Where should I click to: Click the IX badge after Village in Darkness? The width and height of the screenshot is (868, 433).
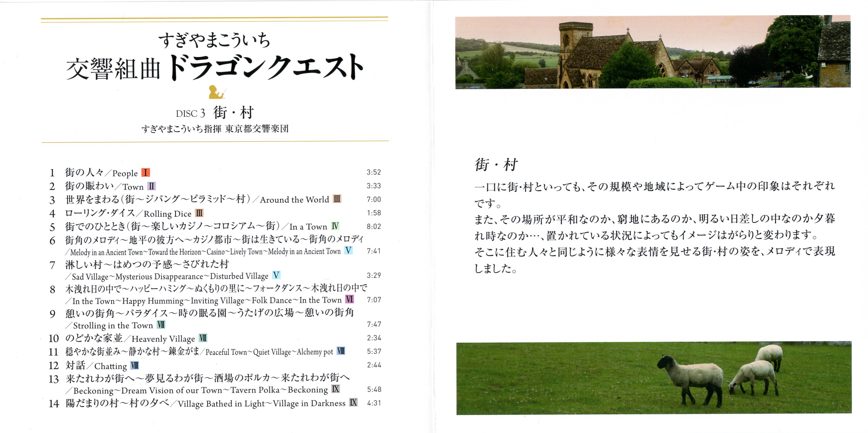pyautogui.click(x=353, y=402)
